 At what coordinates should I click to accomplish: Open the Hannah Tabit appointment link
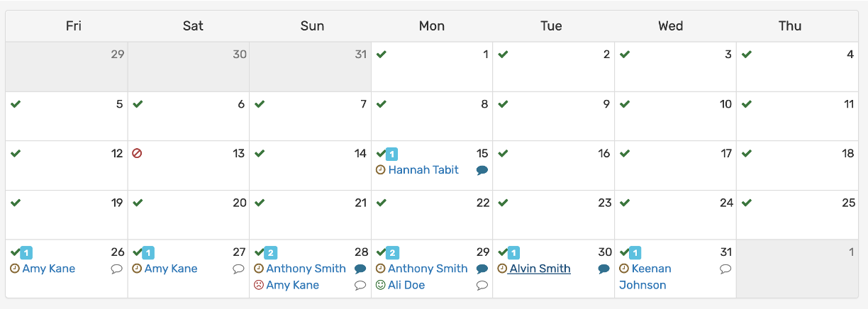[423, 170]
